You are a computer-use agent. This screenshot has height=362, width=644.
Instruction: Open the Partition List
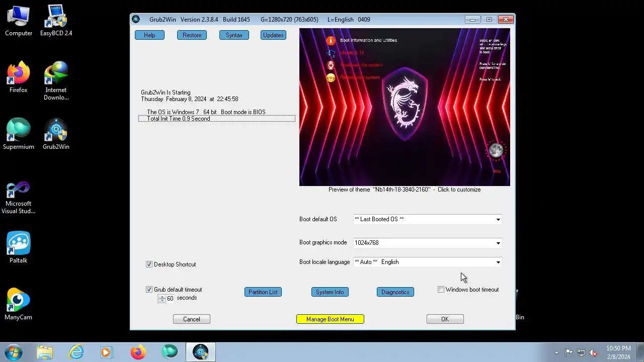click(263, 292)
